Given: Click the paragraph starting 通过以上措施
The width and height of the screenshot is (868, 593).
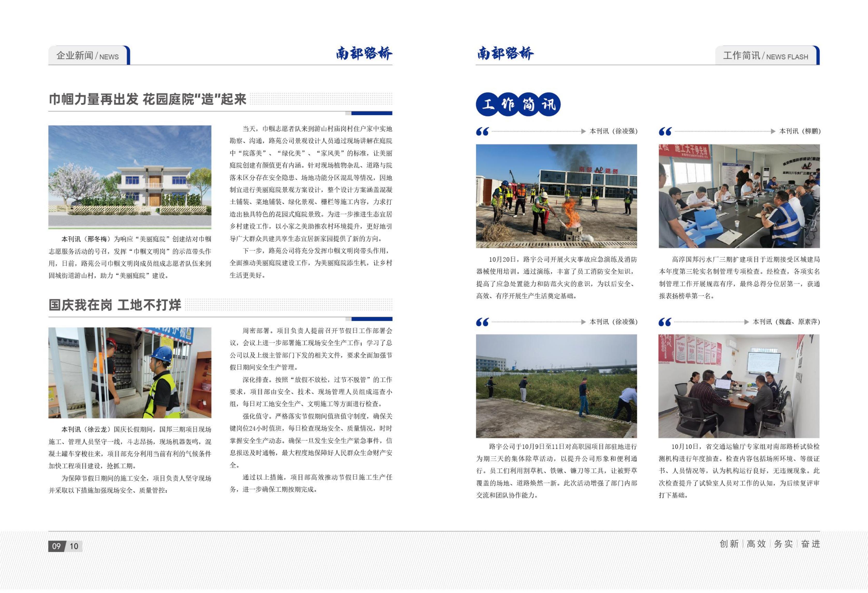Looking at the screenshot, I should coord(311,483).
